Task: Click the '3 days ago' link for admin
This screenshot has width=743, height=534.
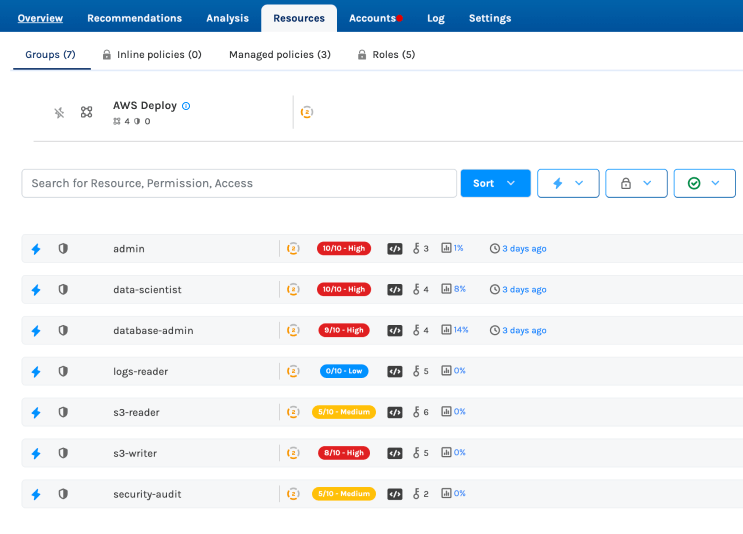Action: (x=524, y=249)
